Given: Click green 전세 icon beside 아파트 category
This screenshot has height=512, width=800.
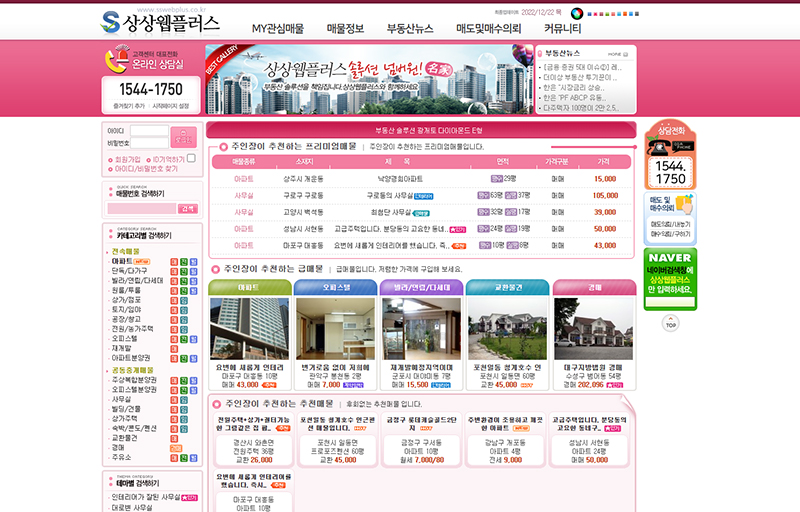Looking at the screenshot, I should click(x=184, y=262).
